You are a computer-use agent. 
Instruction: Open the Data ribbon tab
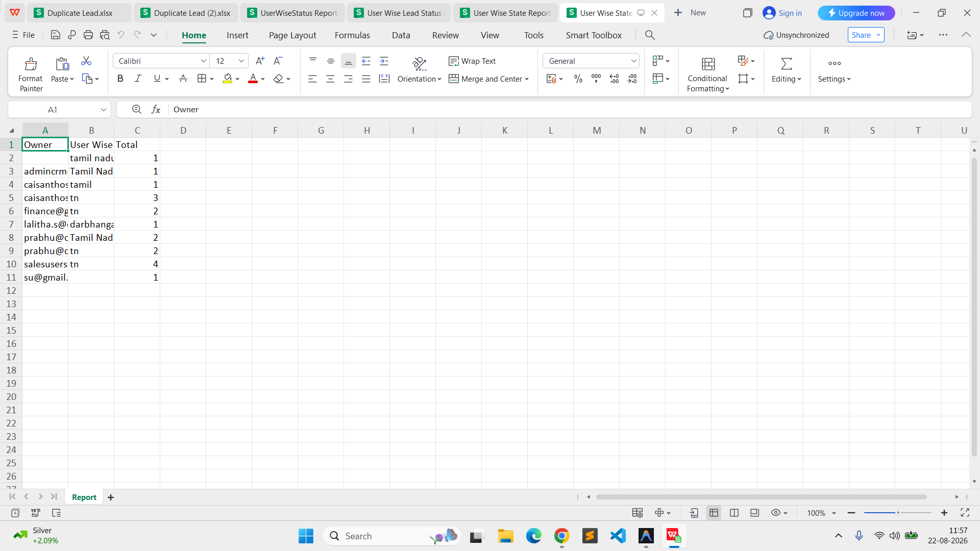tap(401, 35)
